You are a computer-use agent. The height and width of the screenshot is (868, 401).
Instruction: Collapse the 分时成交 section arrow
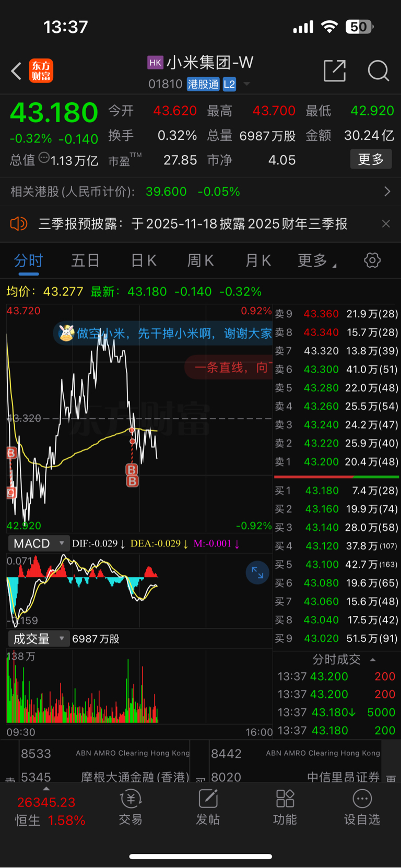[373, 660]
